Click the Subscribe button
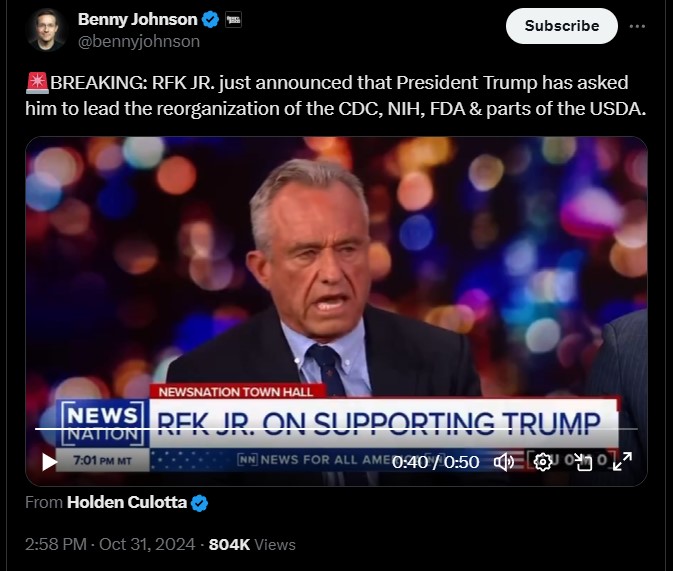This screenshot has width=673, height=571. pyautogui.click(x=562, y=26)
